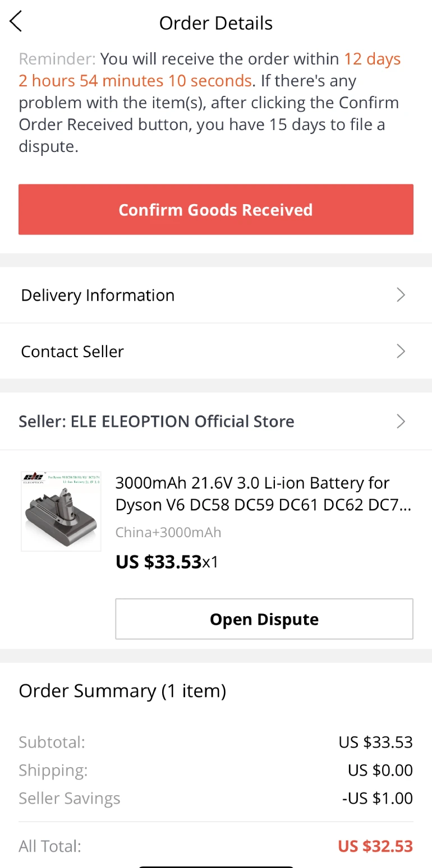The height and width of the screenshot is (868, 432).
Task: Tap the back arrow icon
Action: click(x=16, y=22)
